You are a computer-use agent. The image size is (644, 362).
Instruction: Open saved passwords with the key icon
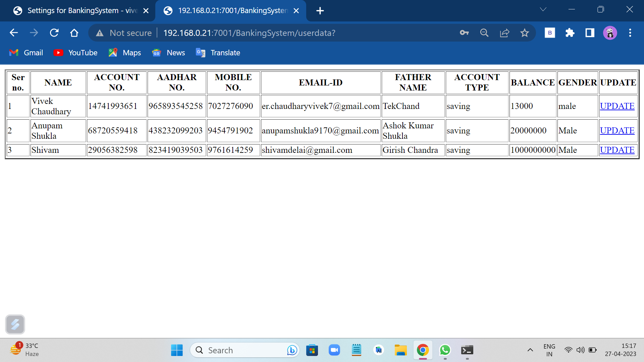(x=464, y=33)
